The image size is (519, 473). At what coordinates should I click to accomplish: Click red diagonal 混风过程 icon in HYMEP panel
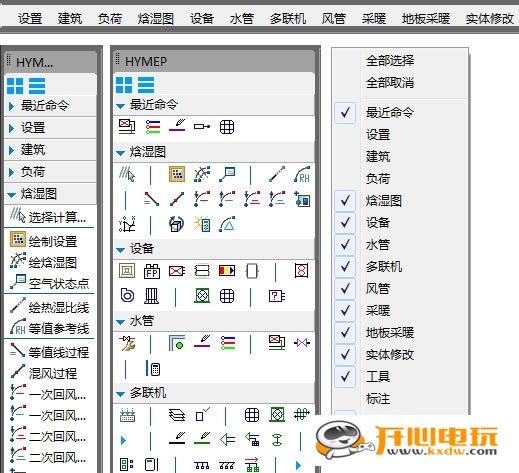(177, 199)
